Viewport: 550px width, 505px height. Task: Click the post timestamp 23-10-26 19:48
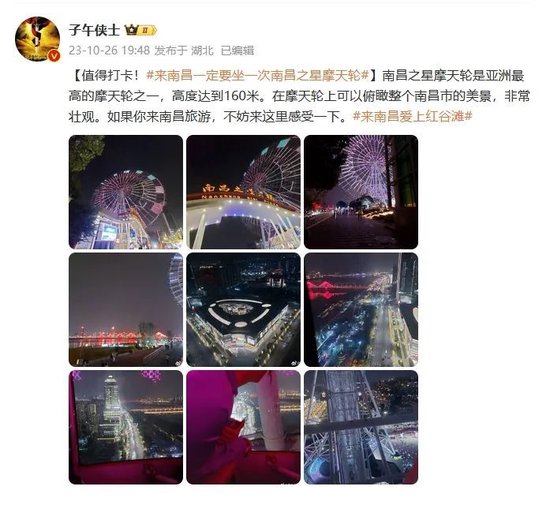point(109,50)
